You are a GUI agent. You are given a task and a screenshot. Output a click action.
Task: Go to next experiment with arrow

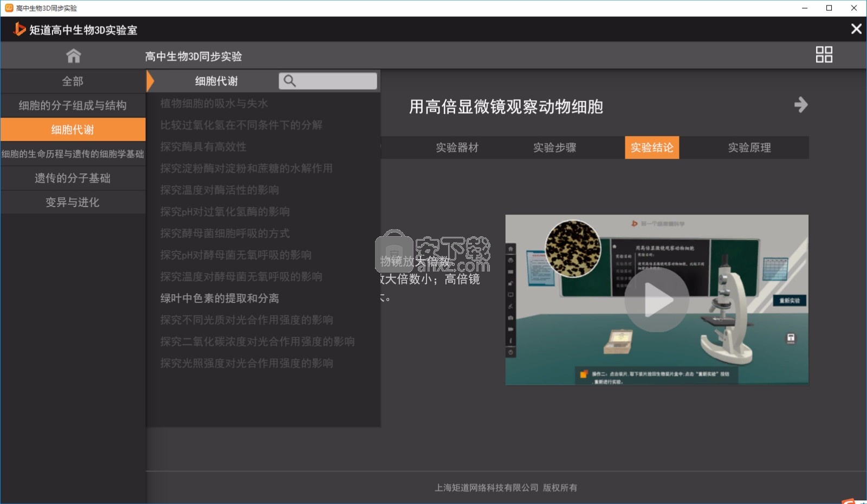click(801, 105)
